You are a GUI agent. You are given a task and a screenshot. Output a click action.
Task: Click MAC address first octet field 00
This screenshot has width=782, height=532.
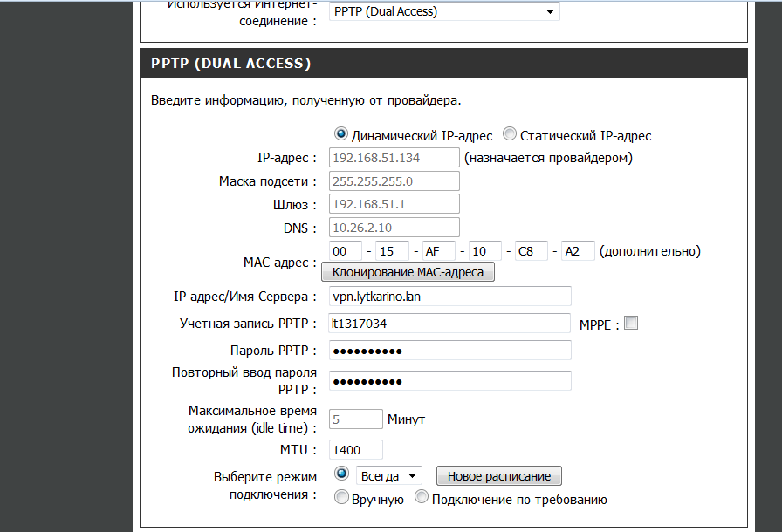point(346,251)
